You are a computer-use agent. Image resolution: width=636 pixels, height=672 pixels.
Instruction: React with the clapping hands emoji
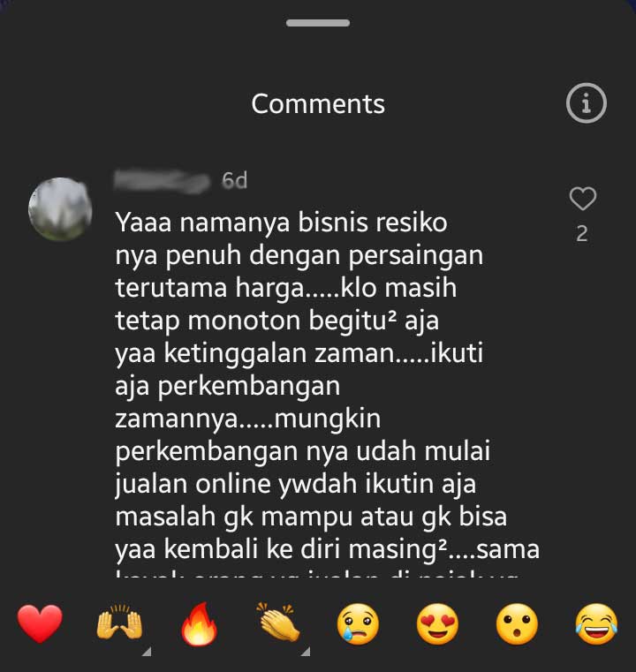coord(278,623)
